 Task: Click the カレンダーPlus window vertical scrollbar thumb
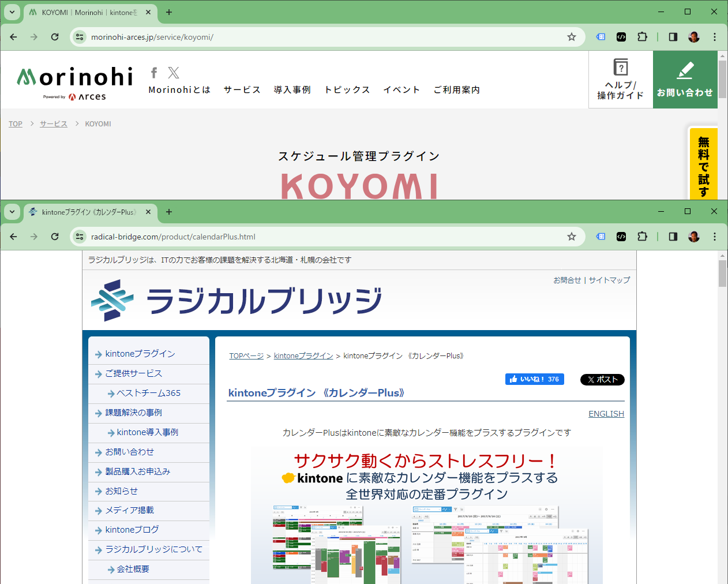pos(722,274)
